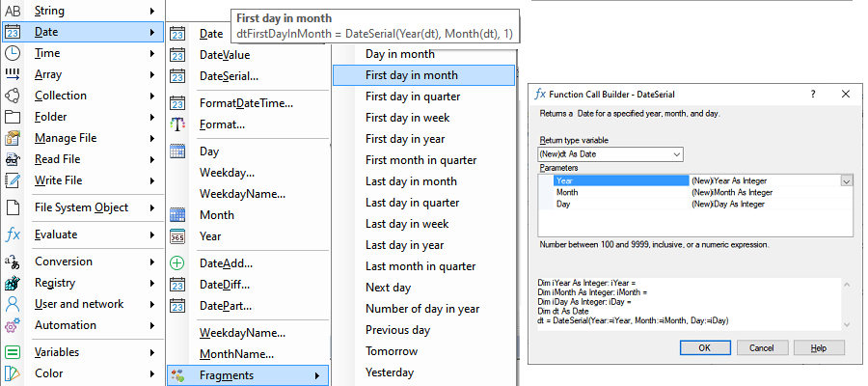Choose the DateDiff... menu entry

coord(224,284)
